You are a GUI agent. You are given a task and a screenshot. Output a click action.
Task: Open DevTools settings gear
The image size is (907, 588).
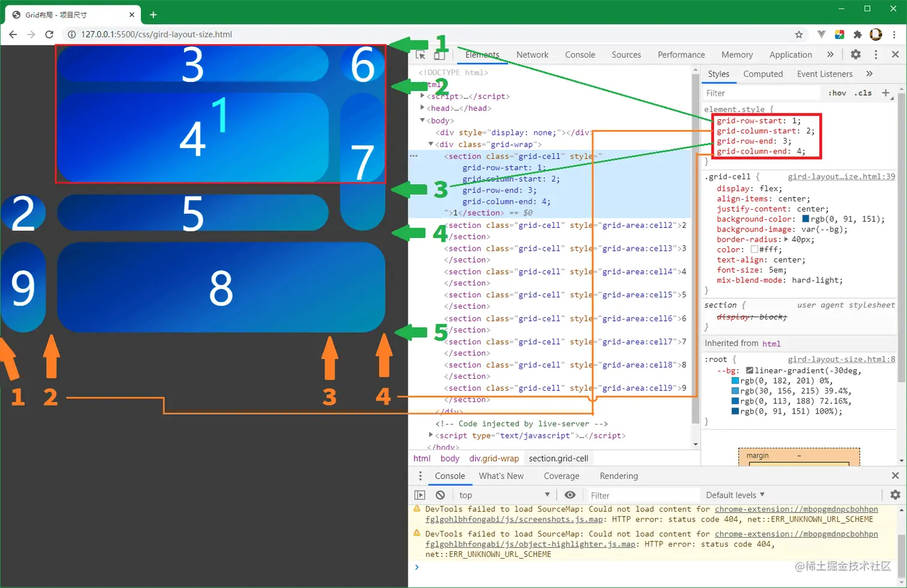pos(856,54)
